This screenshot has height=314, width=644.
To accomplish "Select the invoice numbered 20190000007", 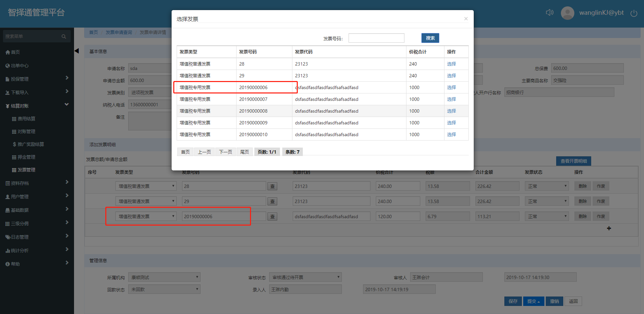I will (x=451, y=99).
